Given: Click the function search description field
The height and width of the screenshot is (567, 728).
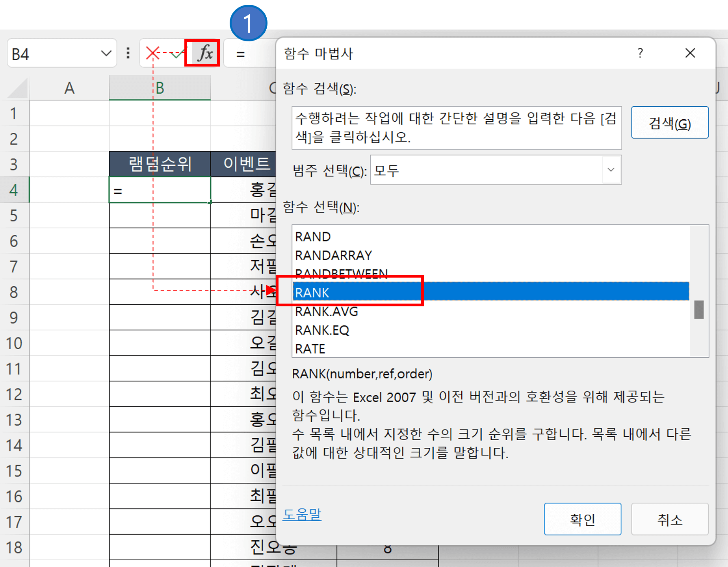Looking at the screenshot, I should tap(457, 128).
